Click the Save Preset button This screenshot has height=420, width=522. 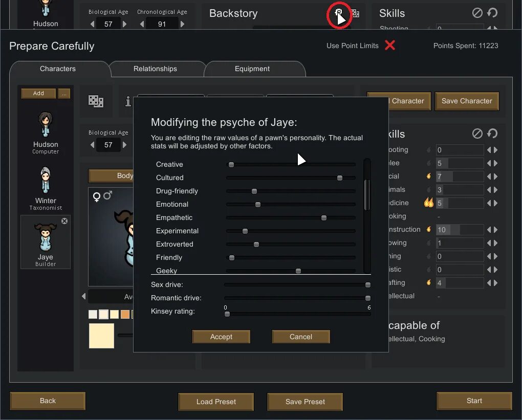pos(305,402)
